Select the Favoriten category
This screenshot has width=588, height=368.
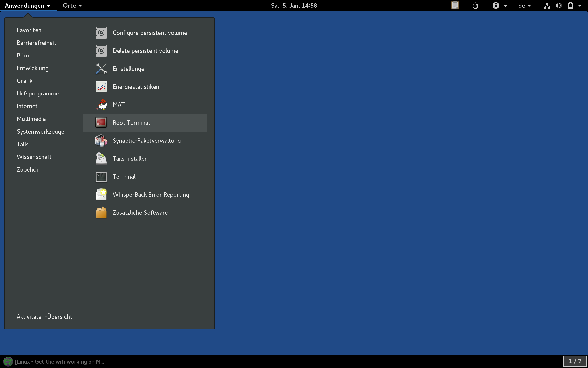click(x=29, y=30)
